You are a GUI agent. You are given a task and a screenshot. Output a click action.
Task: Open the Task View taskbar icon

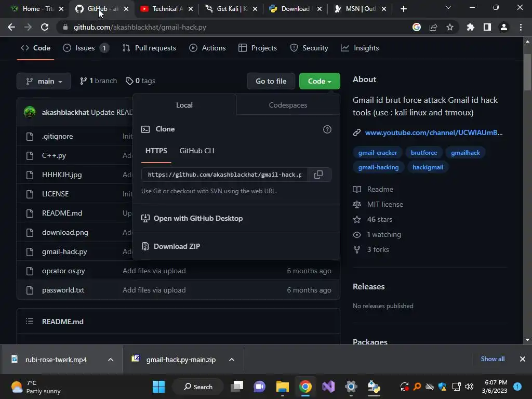(x=237, y=387)
